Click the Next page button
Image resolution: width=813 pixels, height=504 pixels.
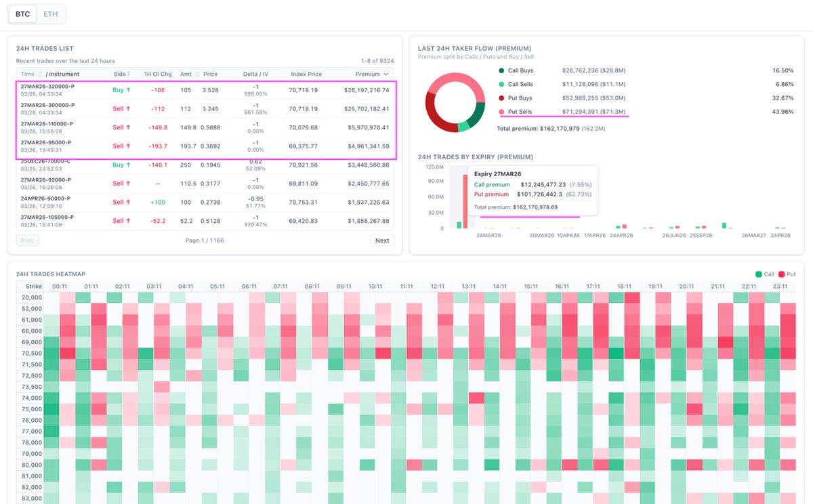pyautogui.click(x=382, y=240)
